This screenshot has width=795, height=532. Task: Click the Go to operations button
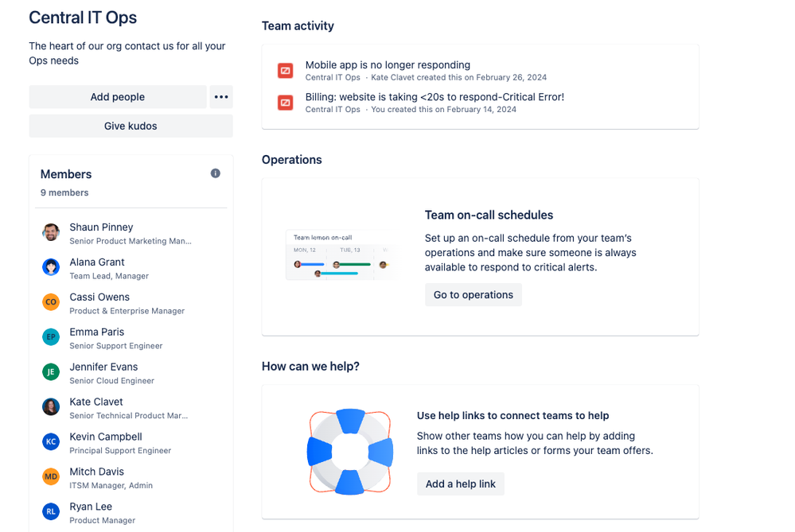pyautogui.click(x=473, y=295)
